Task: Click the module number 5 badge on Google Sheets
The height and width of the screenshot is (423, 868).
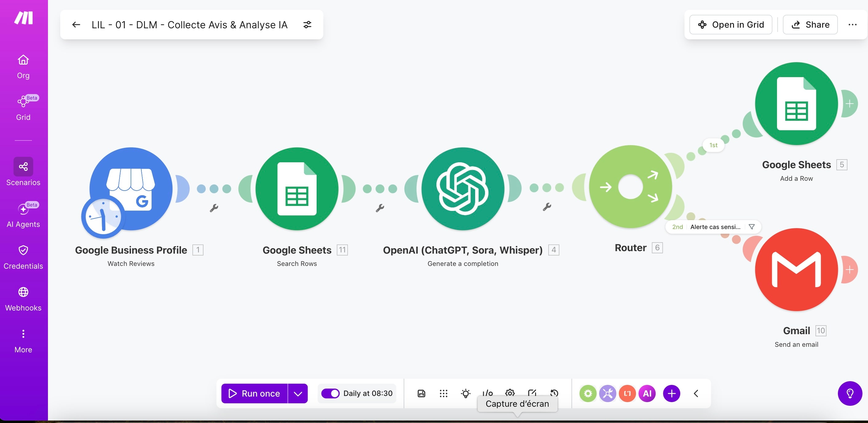Action: (x=842, y=165)
